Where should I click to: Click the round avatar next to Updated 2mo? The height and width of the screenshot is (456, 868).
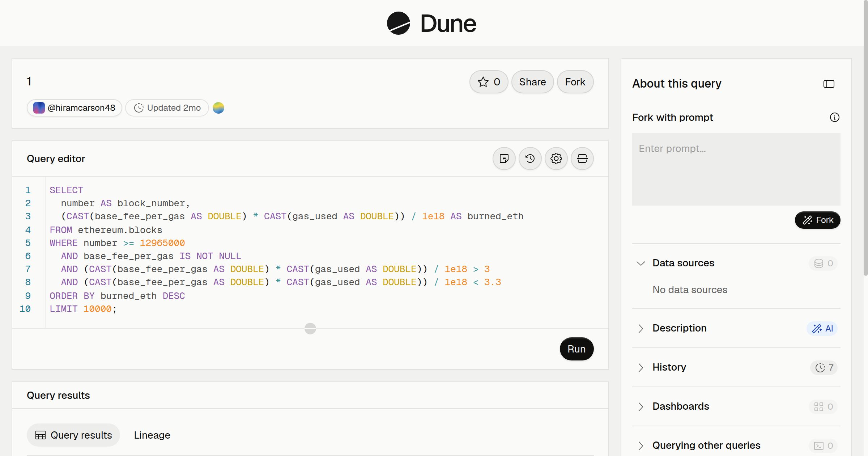[218, 108]
